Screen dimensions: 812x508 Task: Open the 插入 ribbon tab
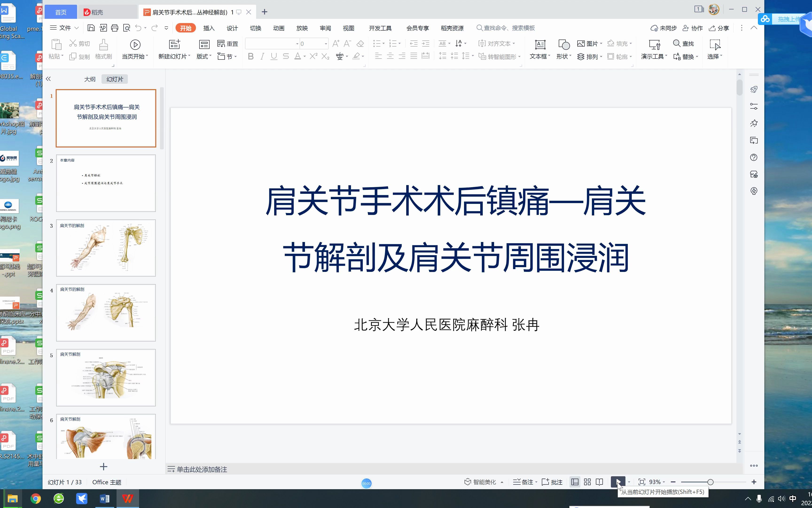point(209,28)
